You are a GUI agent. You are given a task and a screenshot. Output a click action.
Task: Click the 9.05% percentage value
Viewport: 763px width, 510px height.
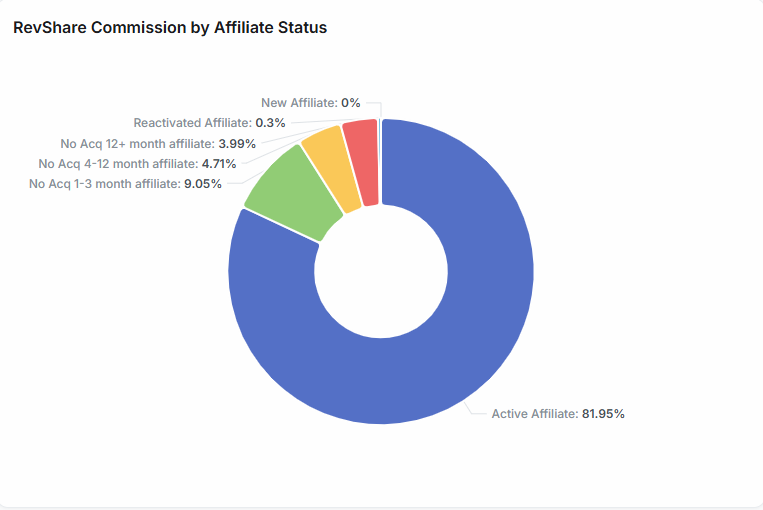pos(203,183)
